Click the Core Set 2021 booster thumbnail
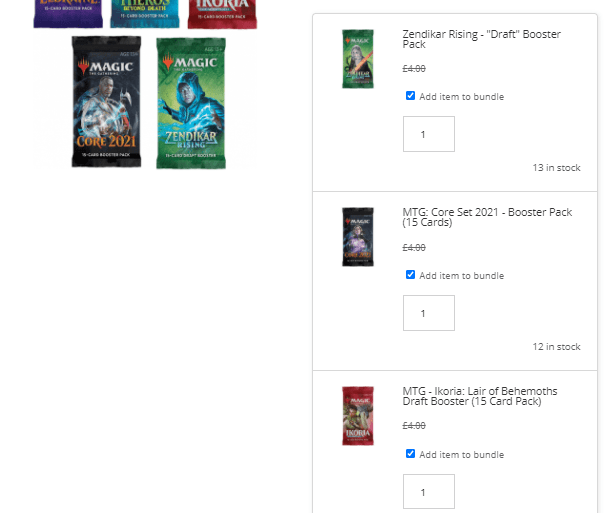Screen dimensions: 607x519 (x=358, y=237)
